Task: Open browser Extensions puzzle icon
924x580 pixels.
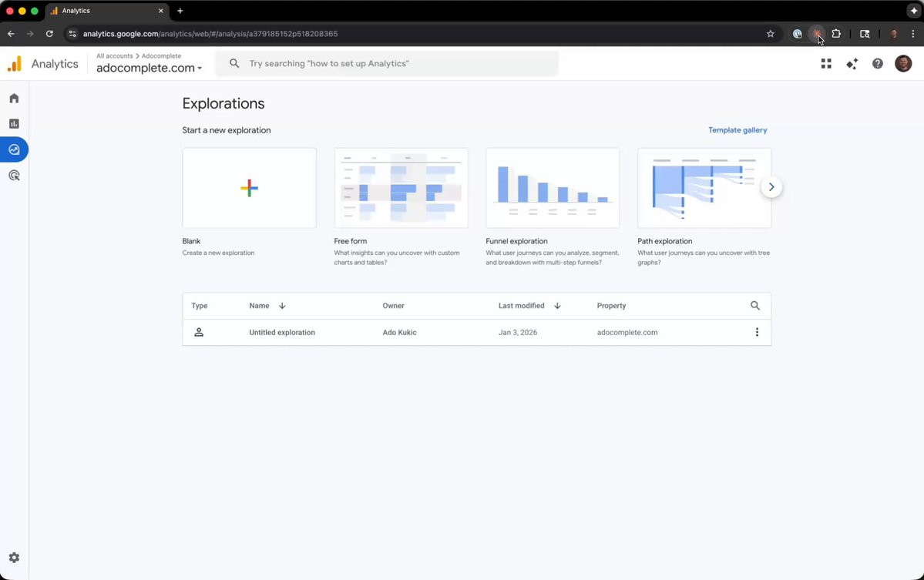Action: pyautogui.click(x=836, y=34)
